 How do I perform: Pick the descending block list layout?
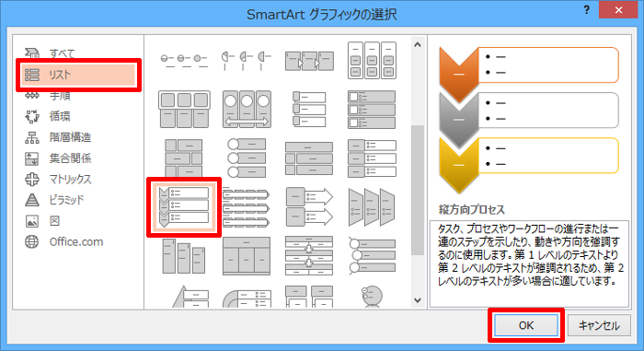184,256
